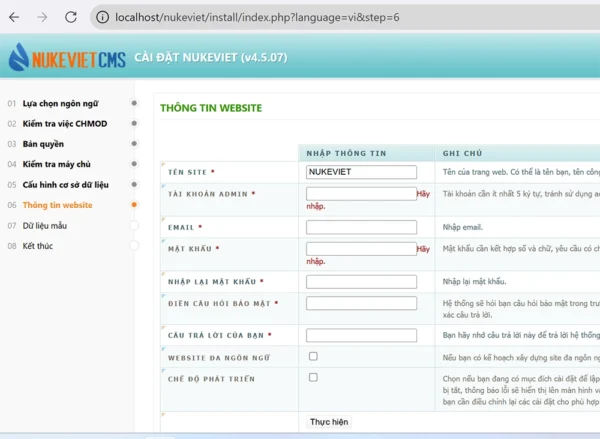Open the Cấu hình cơ sở dữ liệu step

65,185
